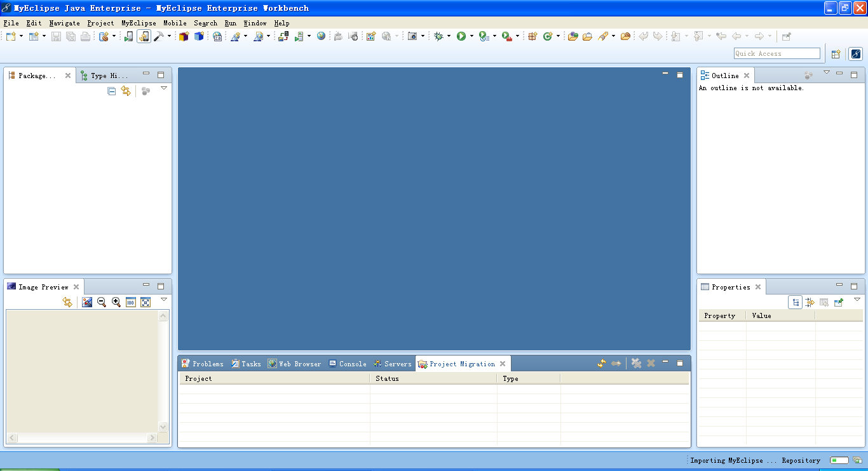868x471 pixels.
Task: Click Collapse All in Package Explorer
Action: [x=112, y=91]
